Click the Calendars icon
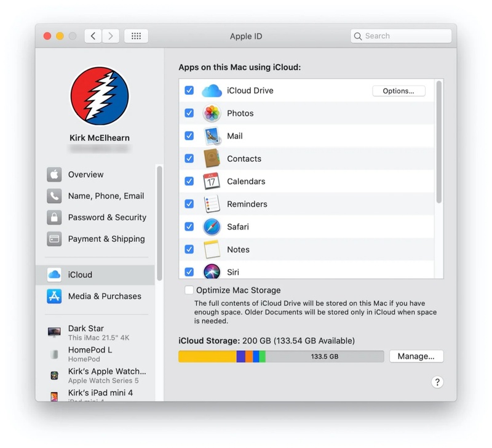 tap(212, 181)
